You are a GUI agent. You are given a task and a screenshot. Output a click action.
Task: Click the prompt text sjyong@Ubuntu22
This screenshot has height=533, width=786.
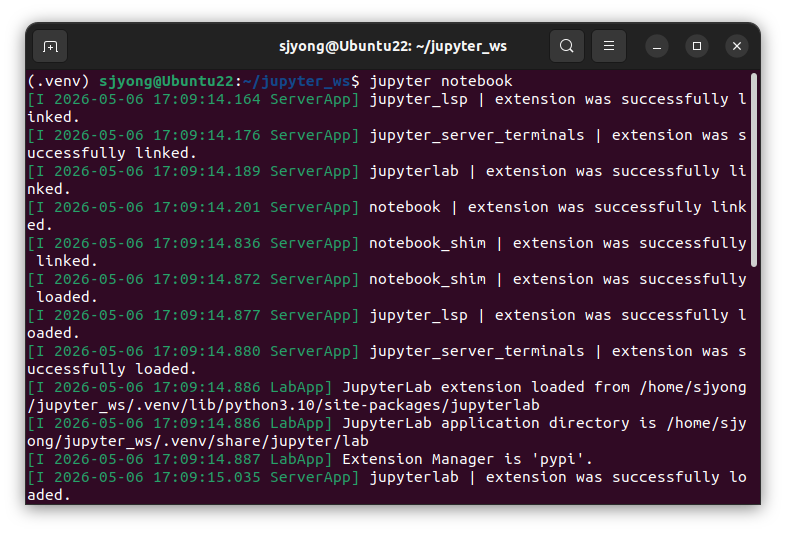click(x=166, y=81)
